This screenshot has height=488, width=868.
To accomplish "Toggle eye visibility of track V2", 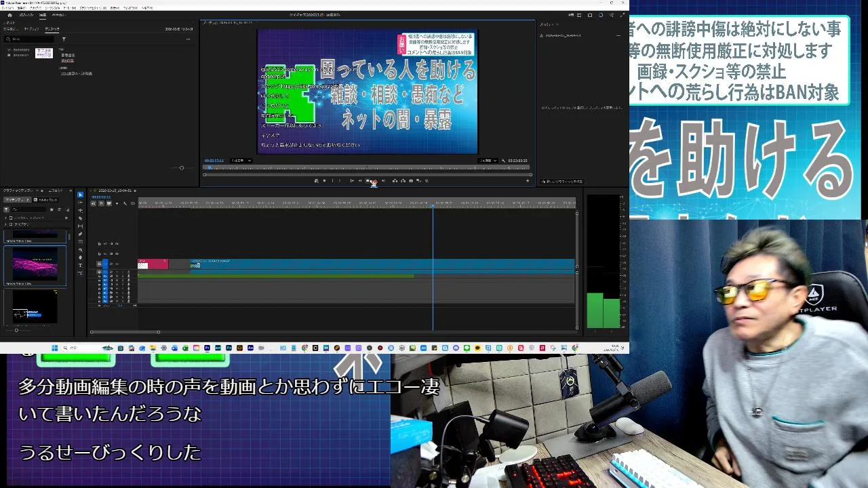I will (117, 253).
